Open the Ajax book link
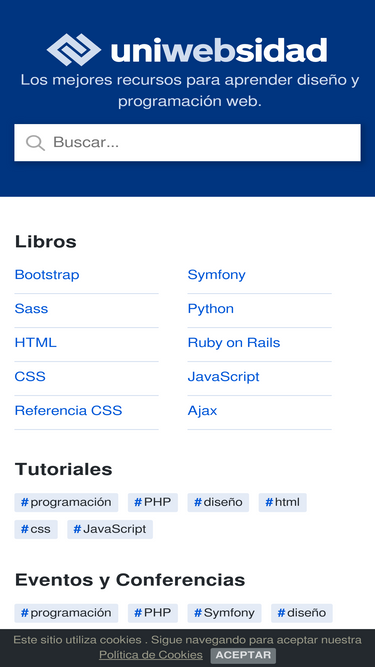 click(x=202, y=410)
